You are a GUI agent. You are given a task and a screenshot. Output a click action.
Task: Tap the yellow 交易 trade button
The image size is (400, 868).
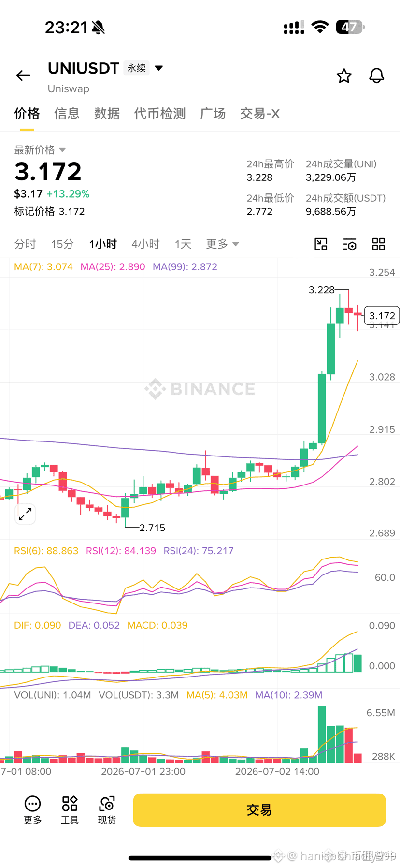tap(259, 810)
